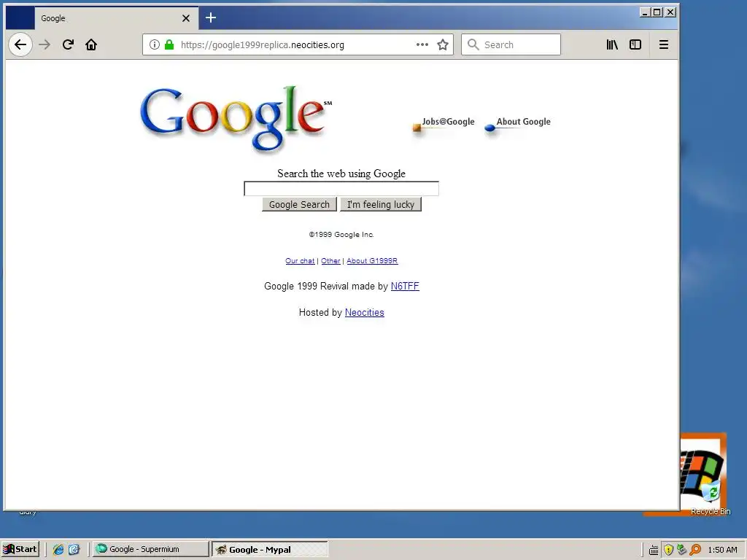Open the Neocities host link
Viewport: 747px width, 560px height.
(x=365, y=312)
